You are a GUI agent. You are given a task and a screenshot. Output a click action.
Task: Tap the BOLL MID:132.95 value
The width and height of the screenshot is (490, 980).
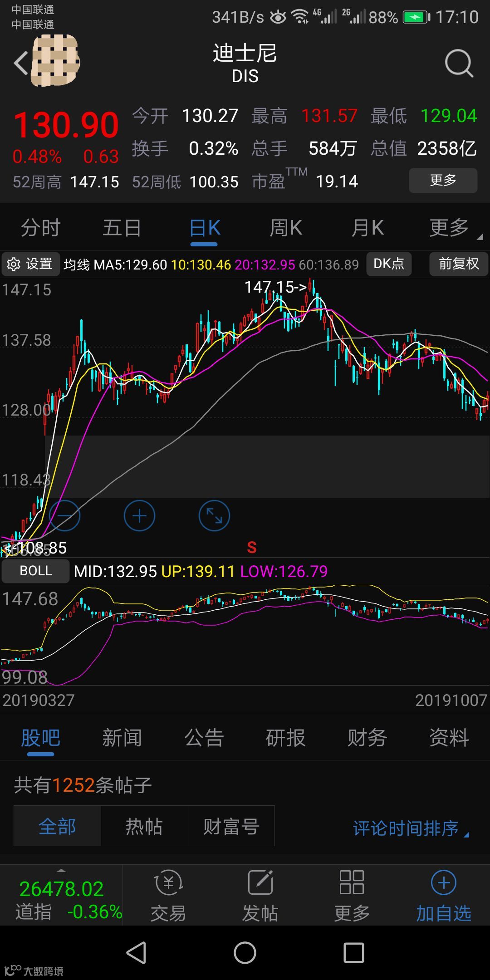coord(115,571)
